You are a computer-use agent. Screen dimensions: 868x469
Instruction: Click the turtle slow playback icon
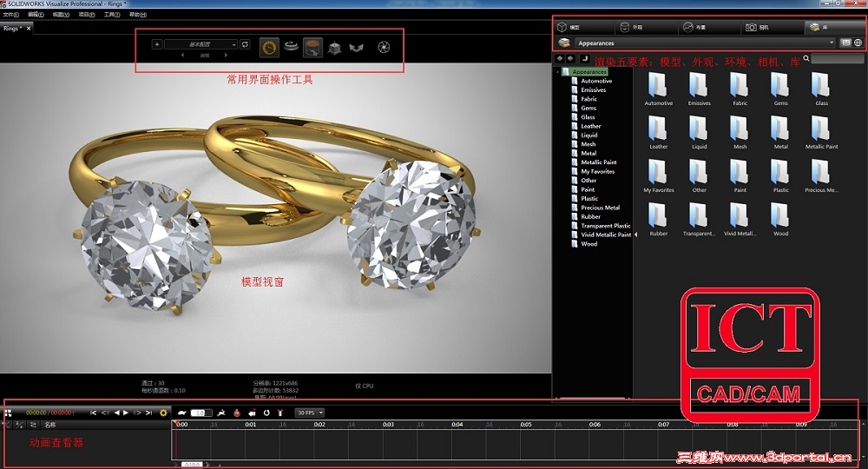coord(182,413)
